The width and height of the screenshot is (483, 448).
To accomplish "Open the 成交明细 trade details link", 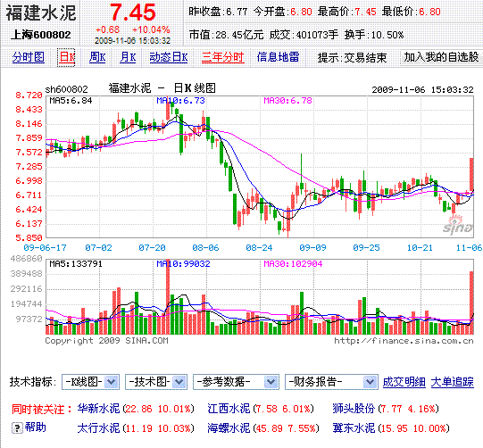I will pos(404,382).
